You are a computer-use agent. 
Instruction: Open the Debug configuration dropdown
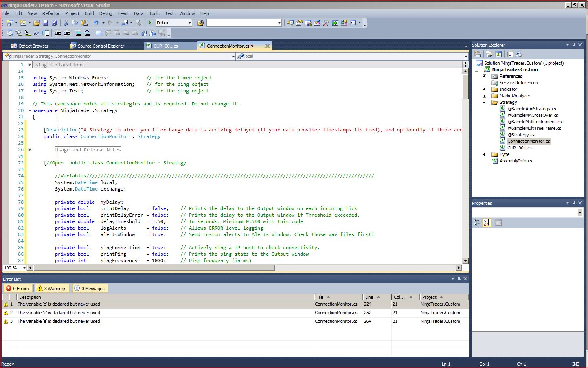[x=190, y=23]
